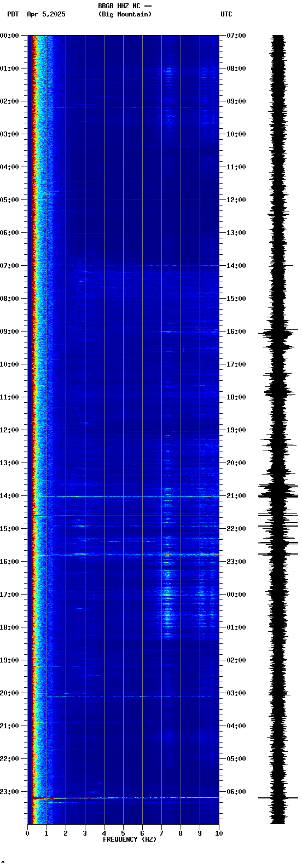
Task: Click the 18:00 PDT time label
Action: pos(9,627)
